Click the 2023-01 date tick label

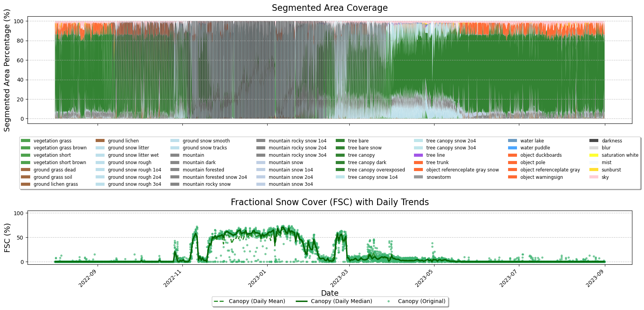click(x=257, y=278)
